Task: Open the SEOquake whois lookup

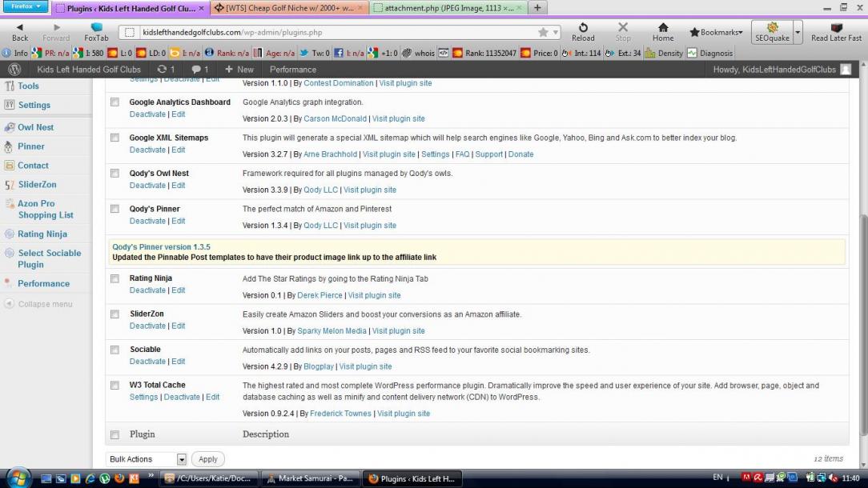Action: pyautogui.click(x=419, y=53)
